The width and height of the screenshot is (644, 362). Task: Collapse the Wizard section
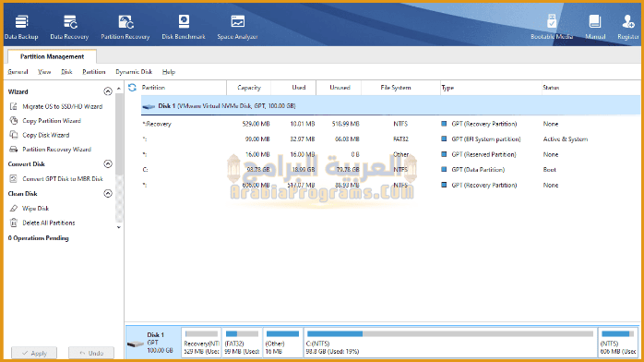point(108,91)
